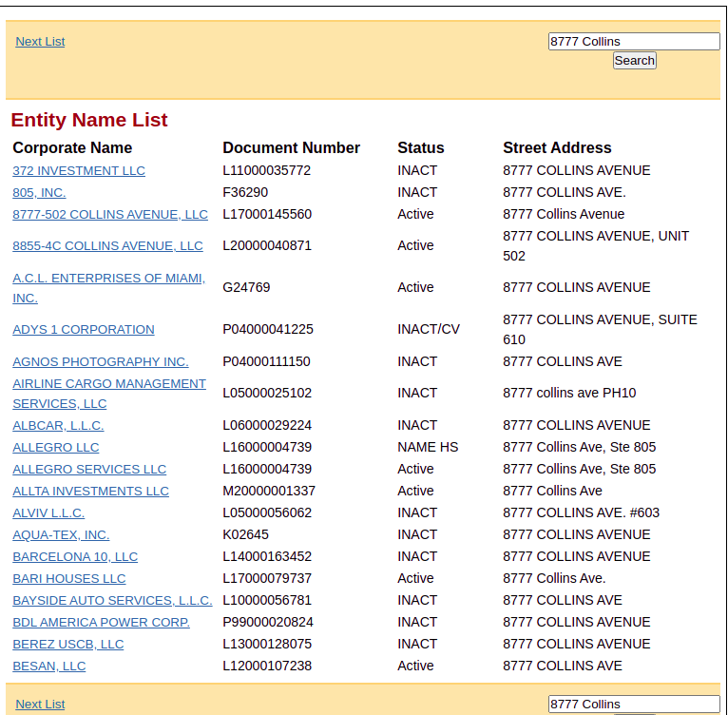The height and width of the screenshot is (715, 728).
Task: Click document number K02645
Action: point(245,534)
